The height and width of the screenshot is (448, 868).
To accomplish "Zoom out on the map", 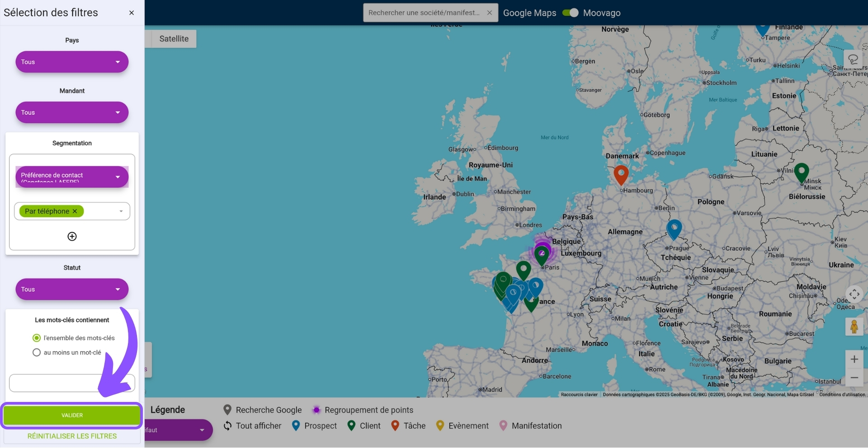I will click(854, 378).
